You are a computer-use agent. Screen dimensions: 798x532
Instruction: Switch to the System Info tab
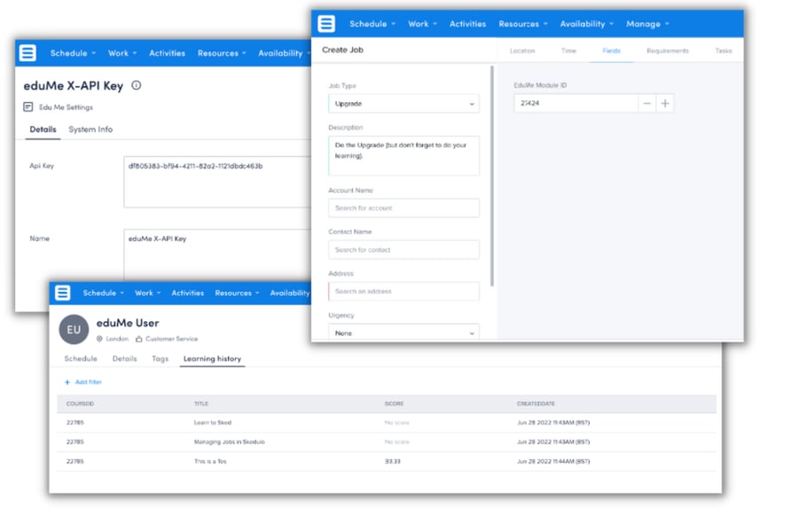point(90,129)
